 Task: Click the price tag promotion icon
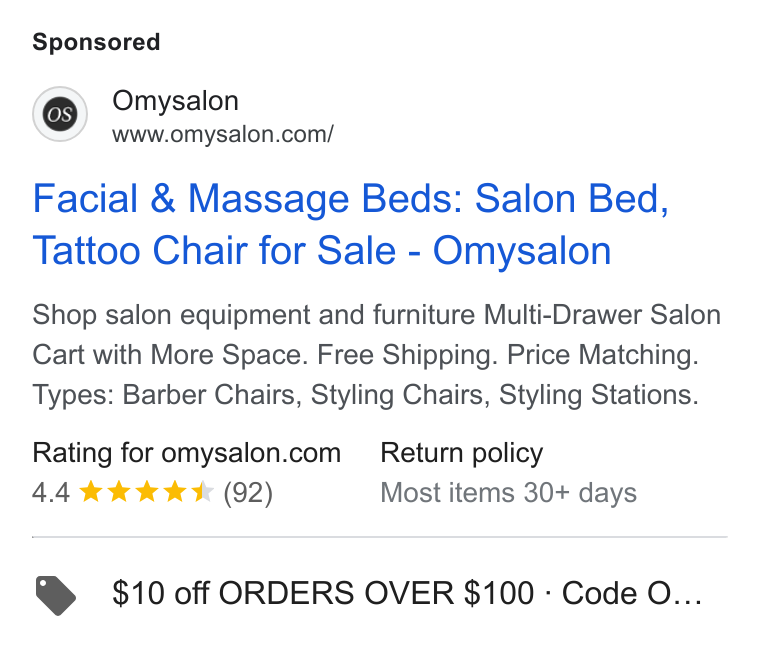(x=56, y=595)
